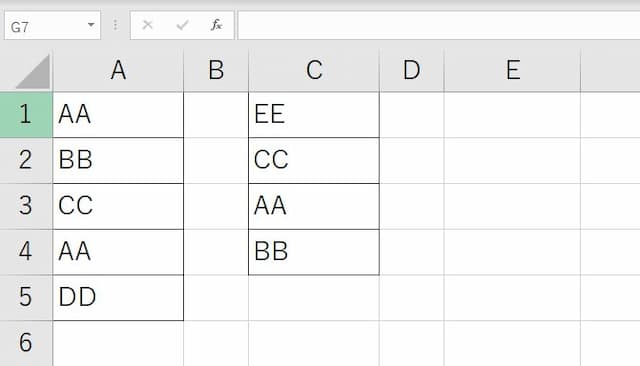Select row 6 header

(x=26, y=343)
